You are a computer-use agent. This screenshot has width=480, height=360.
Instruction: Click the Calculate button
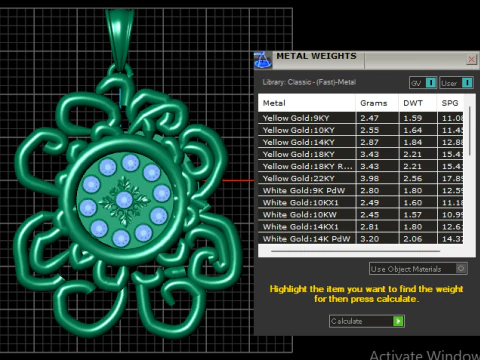(x=367, y=321)
